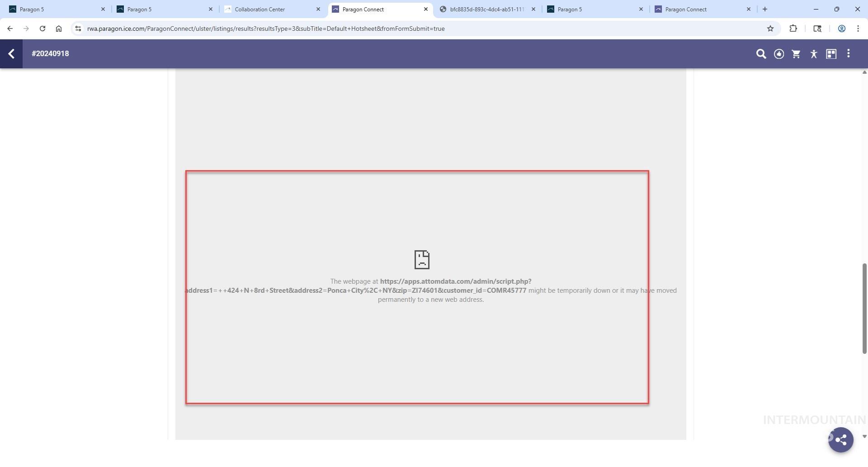Click the floating share button
Screen dimensions: 868x467
tap(840, 440)
